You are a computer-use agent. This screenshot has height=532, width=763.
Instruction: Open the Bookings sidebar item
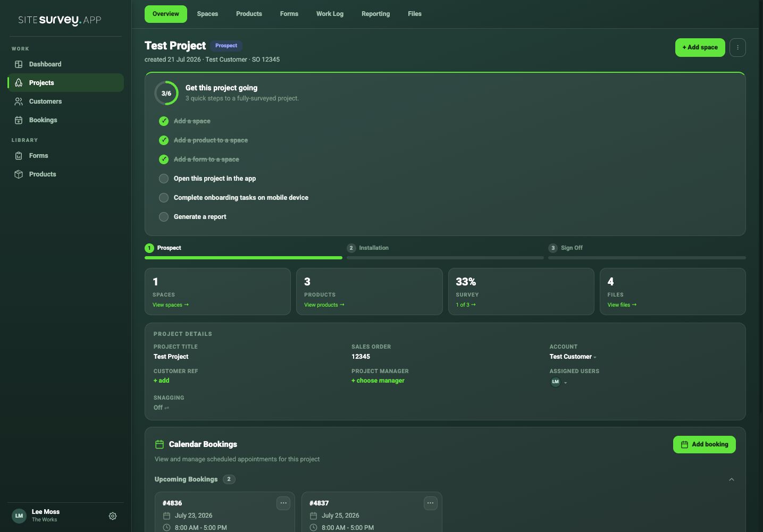coord(65,120)
